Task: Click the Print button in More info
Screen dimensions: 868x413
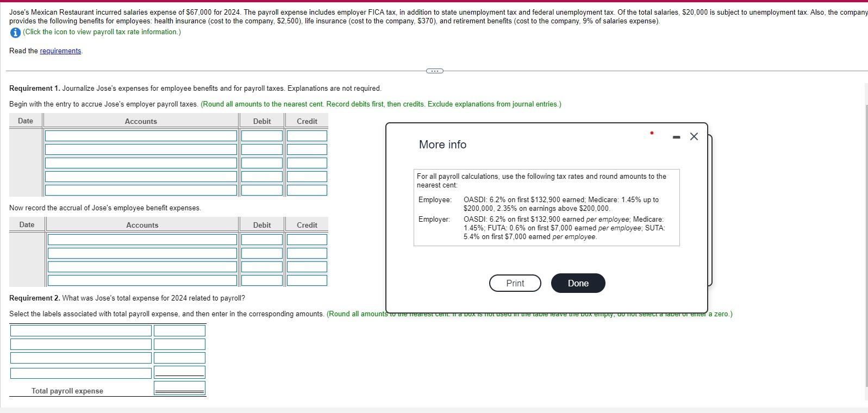Action: coord(515,283)
